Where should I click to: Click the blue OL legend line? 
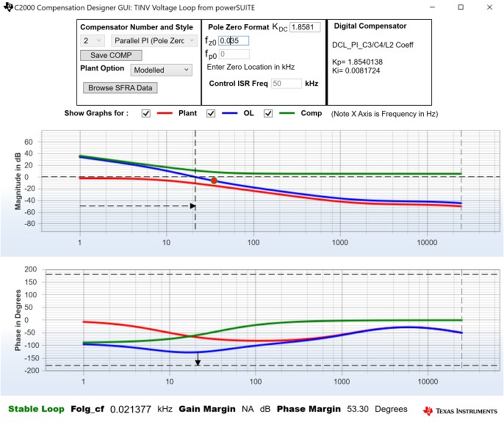point(230,113)
